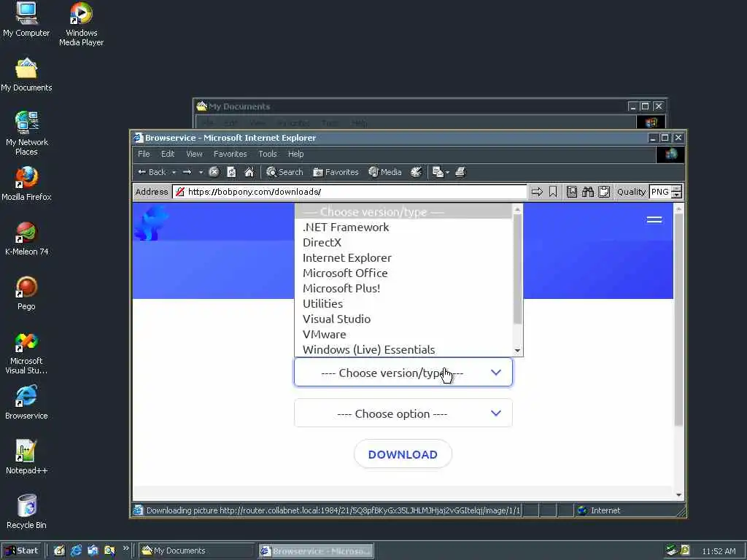
Task: Open the Media pane button
Action: tap(385, 172)
